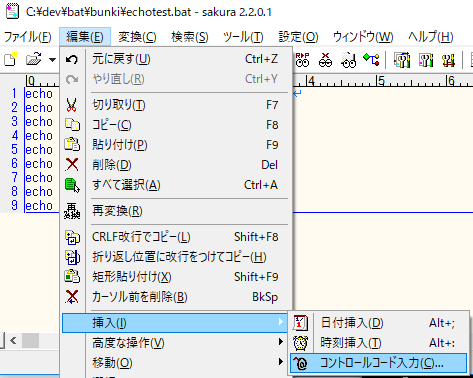This screenshot has height=378, width=473.
Task: Open the 設定(O) menu
Action: (298, 37)
